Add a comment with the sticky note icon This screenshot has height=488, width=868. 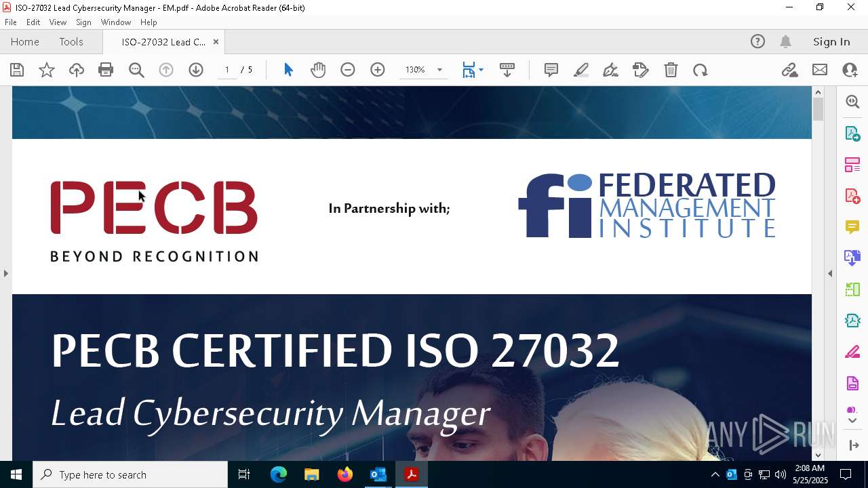(x=551, y=70)
